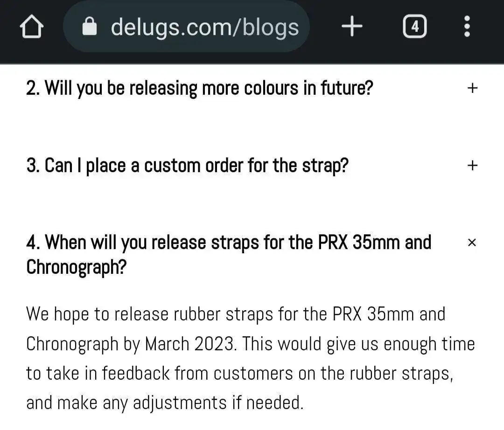Collapse question 4 using the X icon
This screenshot has width=504, height=430.
472,243
